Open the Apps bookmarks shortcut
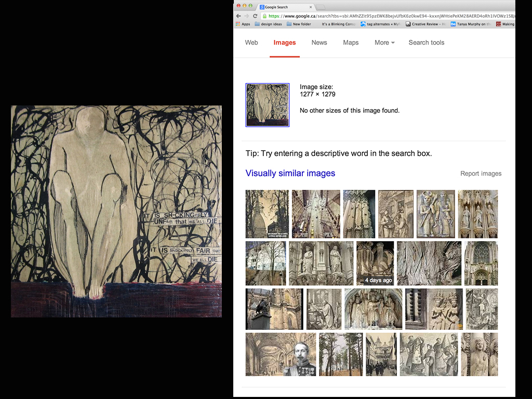 pyautogui.click(x=243, y=24)
